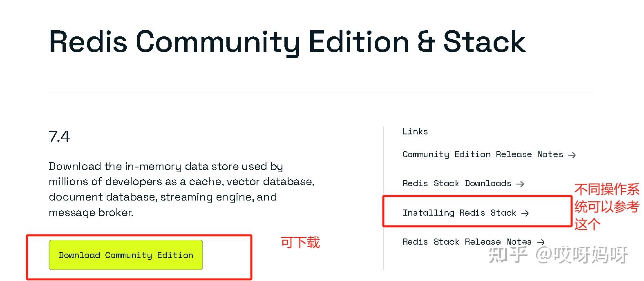Open the Redis Stack Downloads link
This screenshot has width=644, height=281.
point(456,184)
